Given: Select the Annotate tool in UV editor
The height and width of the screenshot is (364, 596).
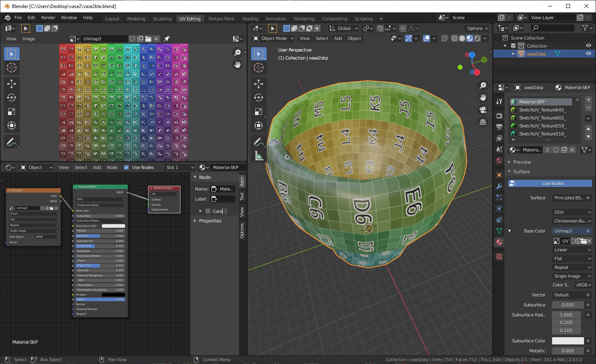Looking at the screenshot, I should tap(12, 142).
